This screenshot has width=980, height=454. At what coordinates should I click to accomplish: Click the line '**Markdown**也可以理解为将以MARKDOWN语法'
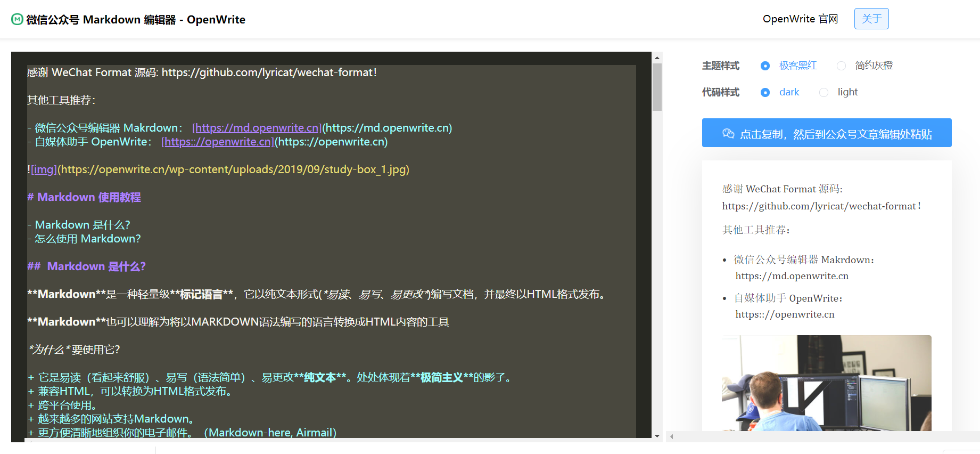(x=238, y=322)
